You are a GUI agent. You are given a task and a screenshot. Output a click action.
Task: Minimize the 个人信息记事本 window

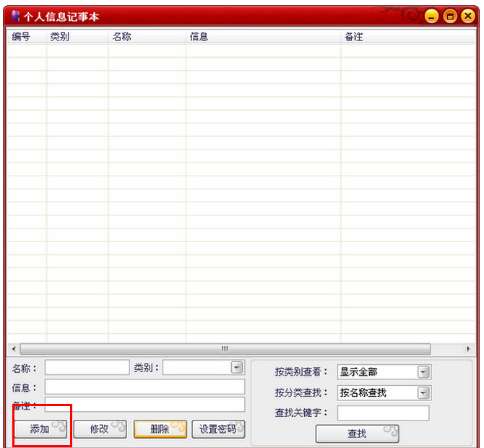pos(431,16)
